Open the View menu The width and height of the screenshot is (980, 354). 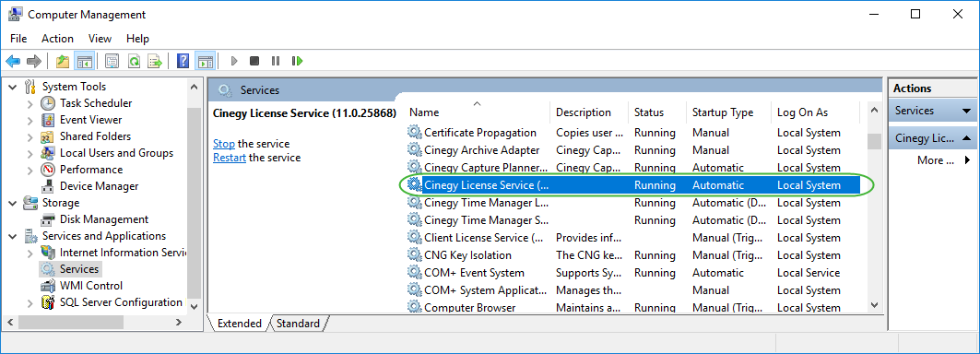[x=100, y=38]
